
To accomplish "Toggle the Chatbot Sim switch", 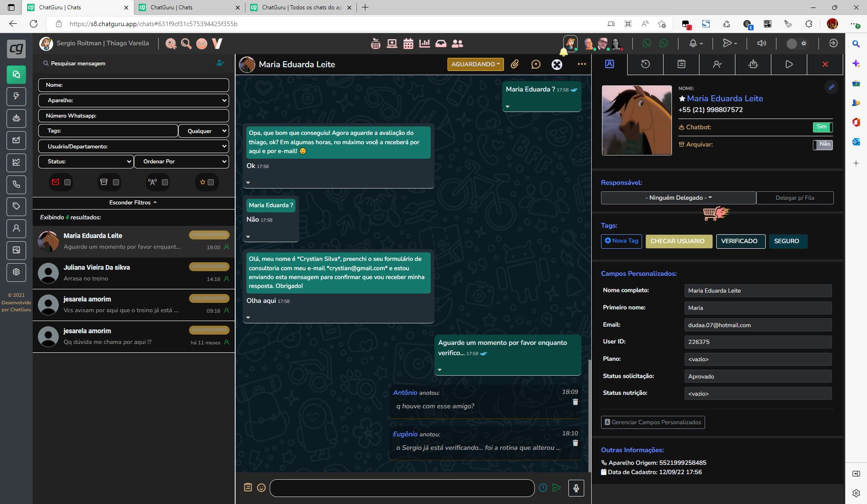I will point(822,127).
